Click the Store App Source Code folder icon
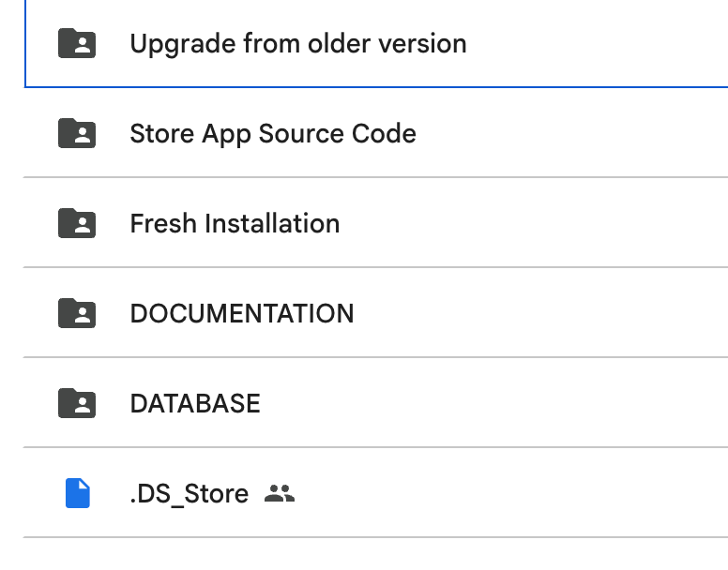This screenshot has width=728, height=570. pos(77,133)
